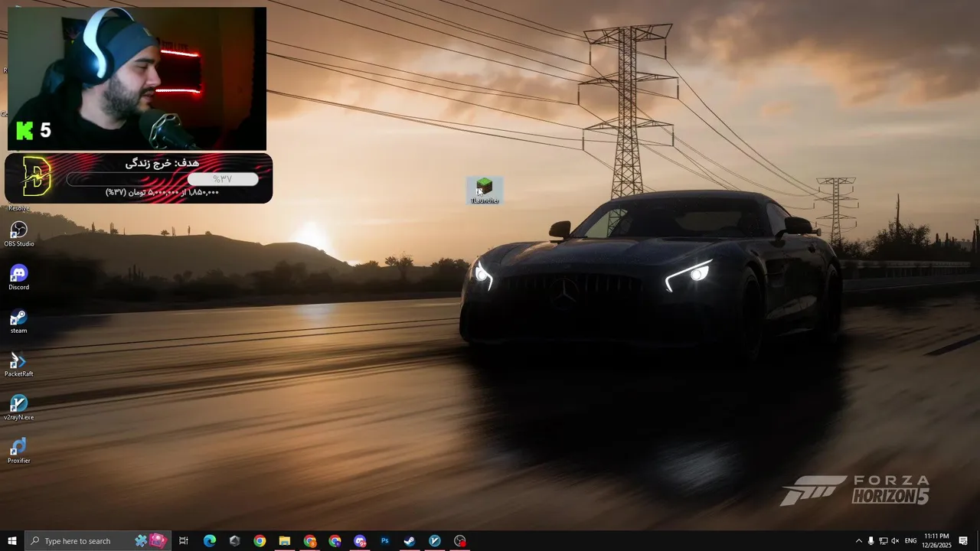
Task: Click the microphone tray icon
Action: [x=871, y=541]
